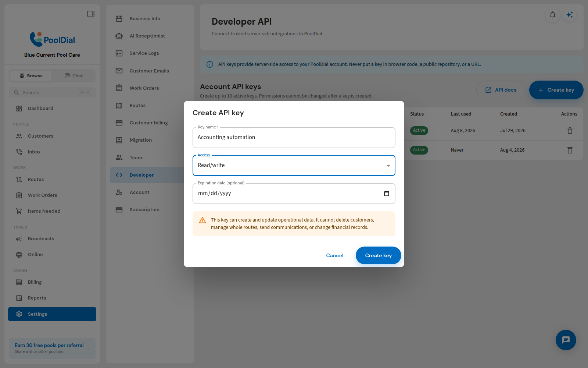Open Settings in the main sidebar

pyautogui.click(x=52, y=314)
